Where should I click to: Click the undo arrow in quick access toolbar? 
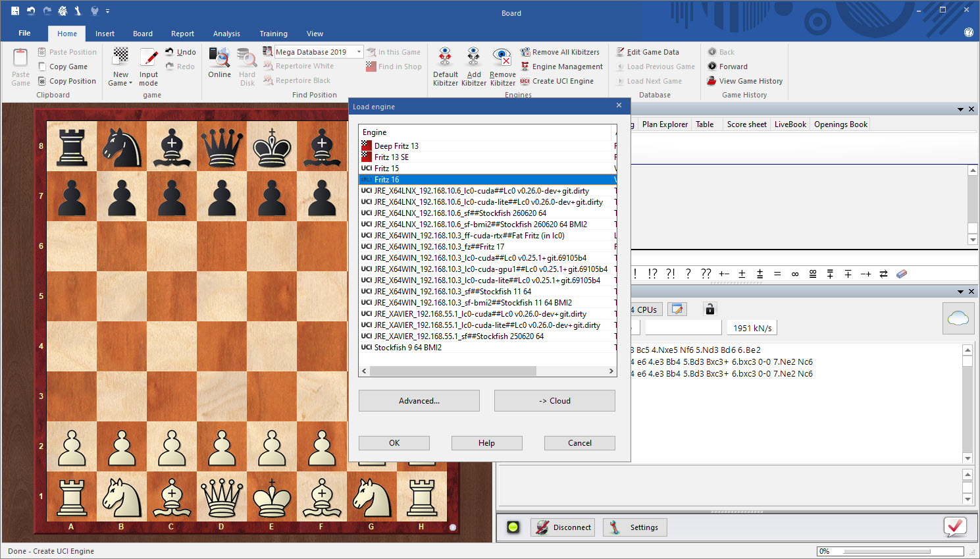click(x=31, y=11)
